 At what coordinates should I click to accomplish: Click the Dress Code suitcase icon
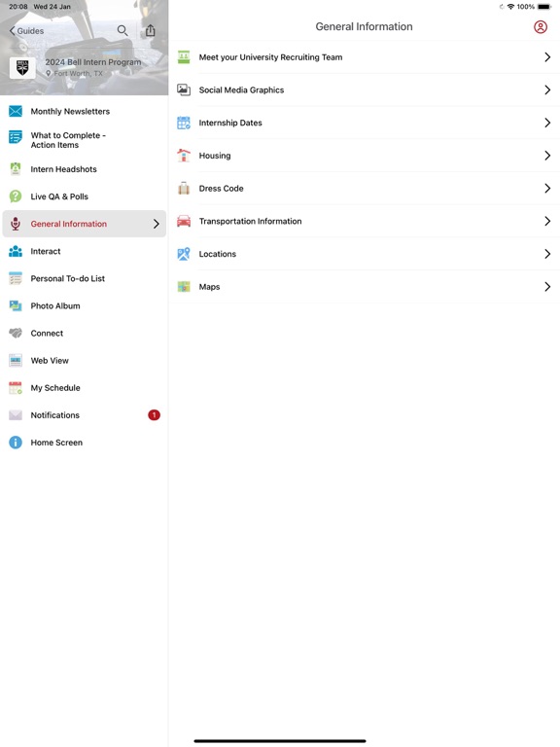[184, 188]
